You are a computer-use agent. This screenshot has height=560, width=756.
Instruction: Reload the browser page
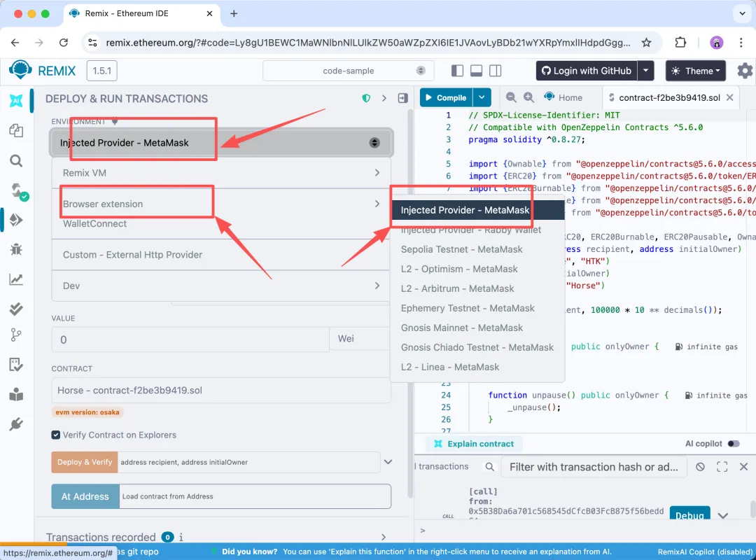[64, 43]
